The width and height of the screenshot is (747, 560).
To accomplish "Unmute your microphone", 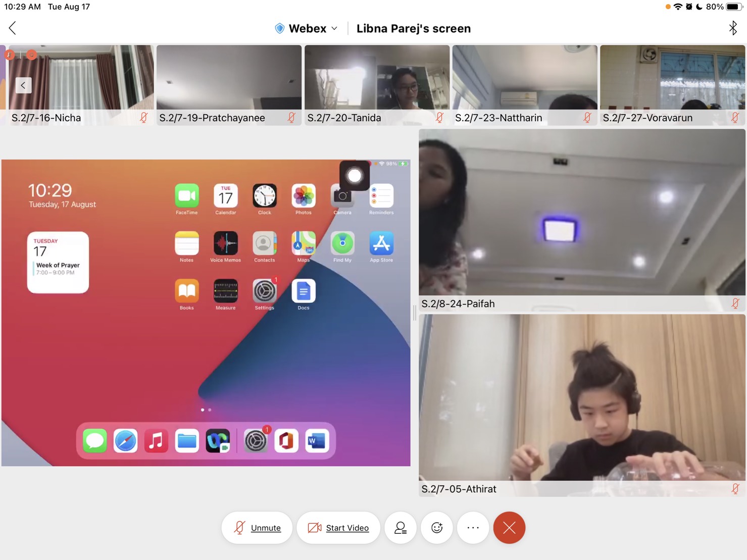I will pos(257,528).
